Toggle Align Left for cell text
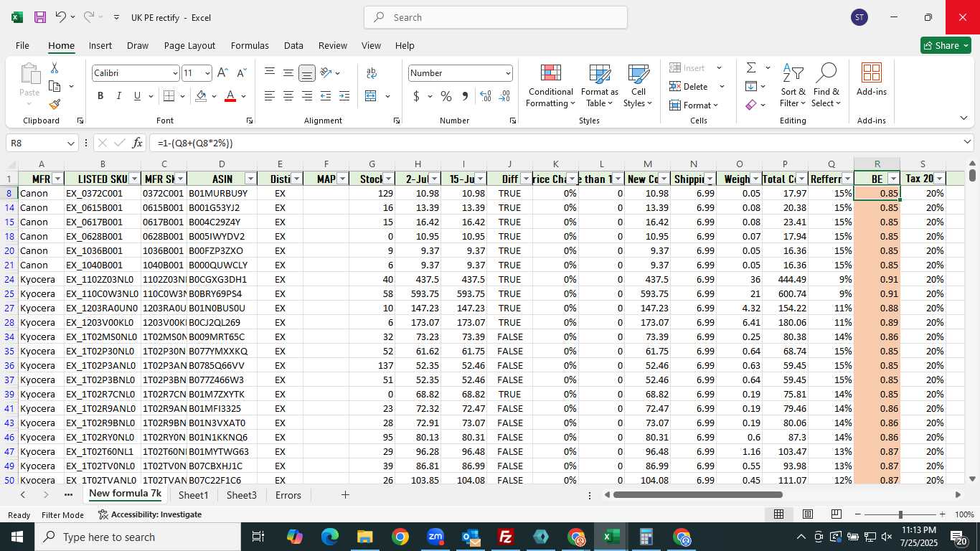Screen dimensions: 980x551 point(270,96)
